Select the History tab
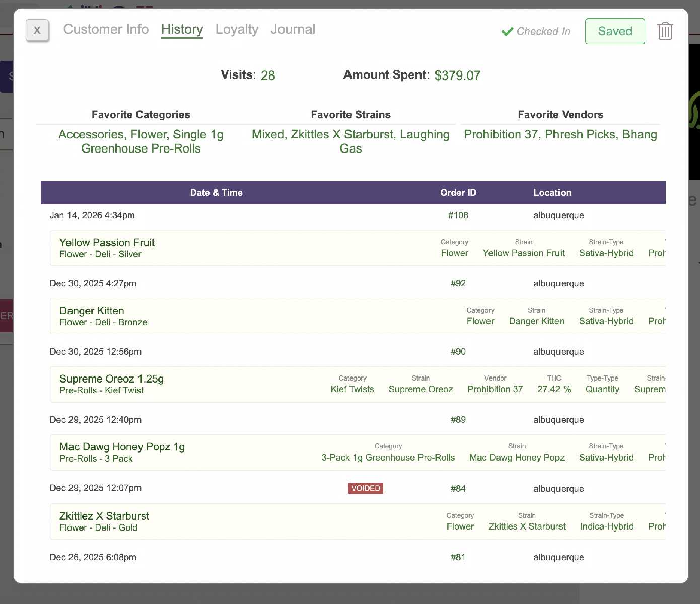Image resolution: width=700 pixels, height=604 pixels. pos(182,30)
